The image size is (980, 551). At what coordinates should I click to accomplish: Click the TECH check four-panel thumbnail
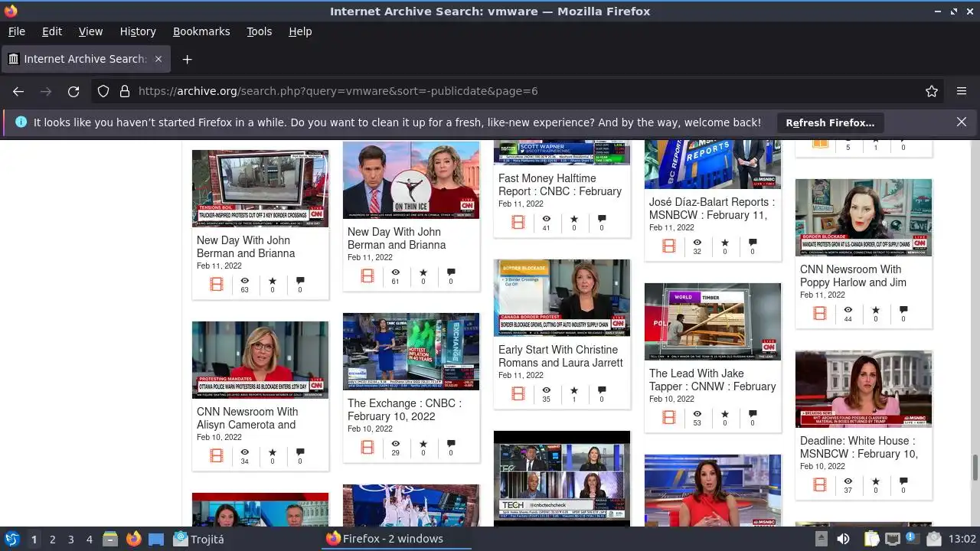pos(562,479)
